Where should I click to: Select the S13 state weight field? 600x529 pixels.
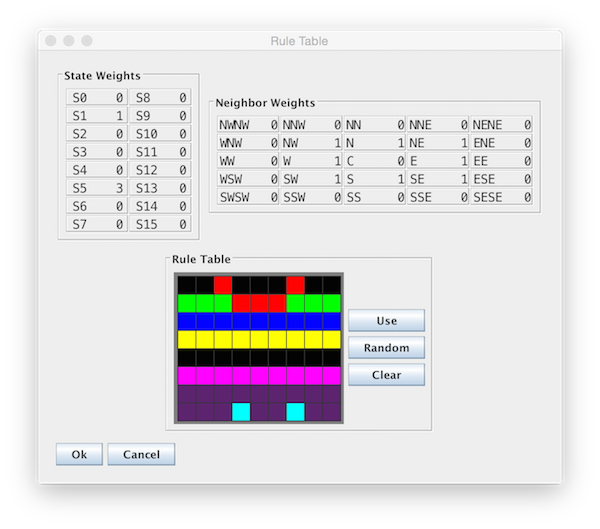160,188
